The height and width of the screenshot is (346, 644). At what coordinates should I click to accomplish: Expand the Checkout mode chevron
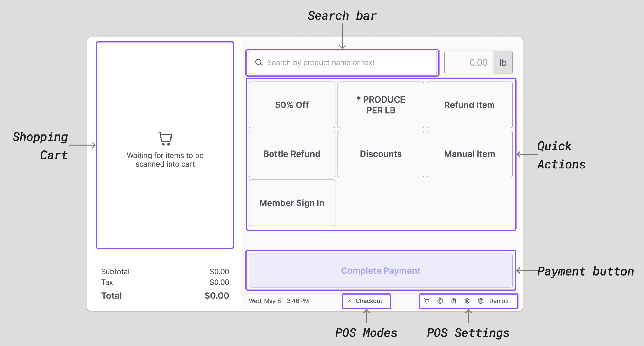click(x=349, y=301)
